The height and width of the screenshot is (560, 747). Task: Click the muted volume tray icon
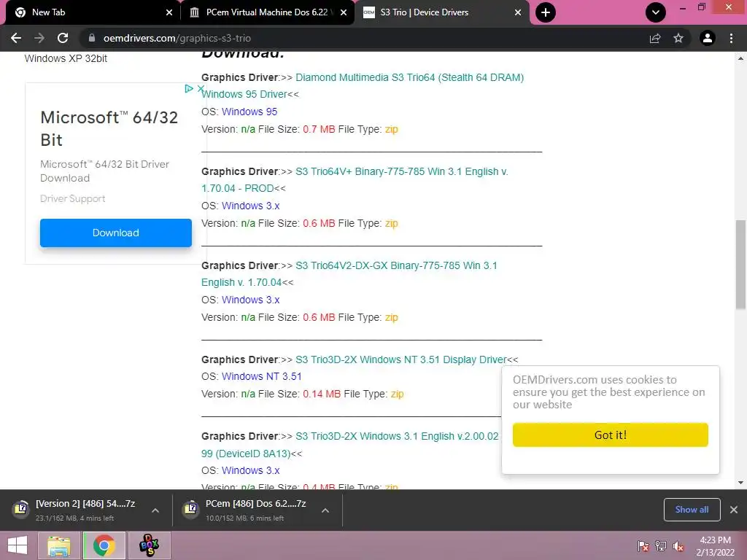[x=678, y=546]
